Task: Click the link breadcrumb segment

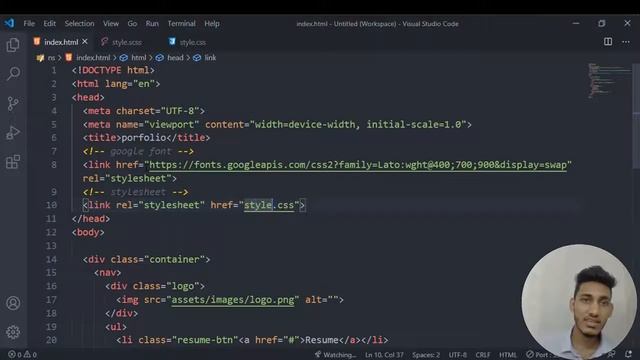Action: [x=210, y=58]
